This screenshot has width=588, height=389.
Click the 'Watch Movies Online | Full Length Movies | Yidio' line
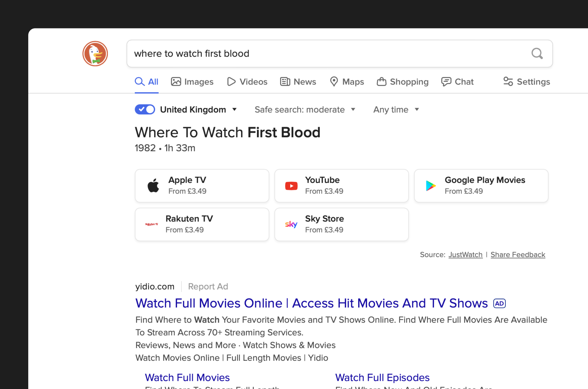click(x=232, y=358)
